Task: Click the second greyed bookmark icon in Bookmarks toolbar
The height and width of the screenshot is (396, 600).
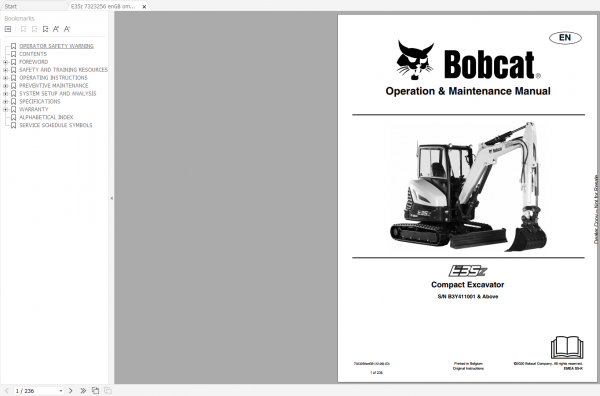Action: 34,29
